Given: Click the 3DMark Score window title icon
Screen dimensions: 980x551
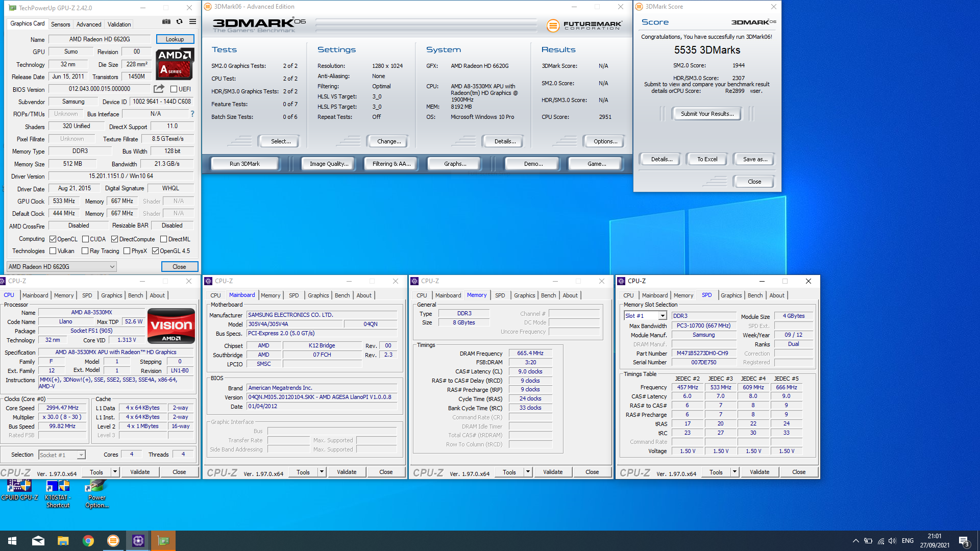Looking at the screenshot, I should (639, 7).
